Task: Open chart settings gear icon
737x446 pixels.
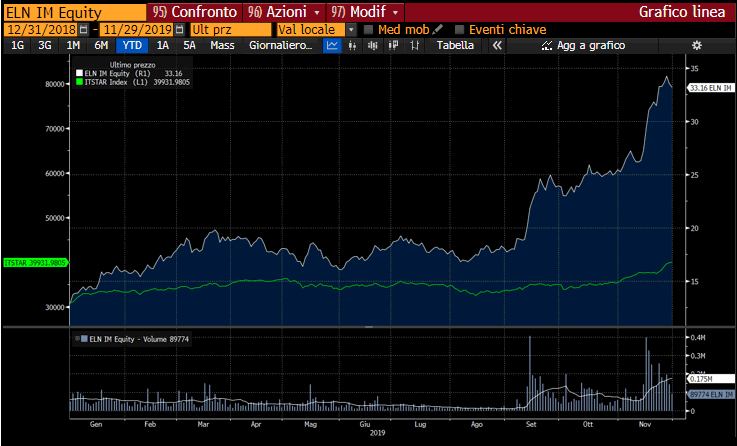Action: 697,46
